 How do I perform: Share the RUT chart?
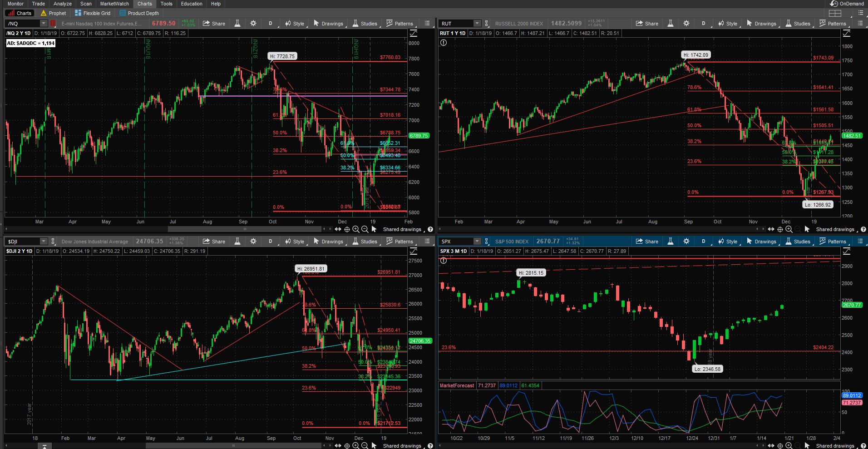647,24
